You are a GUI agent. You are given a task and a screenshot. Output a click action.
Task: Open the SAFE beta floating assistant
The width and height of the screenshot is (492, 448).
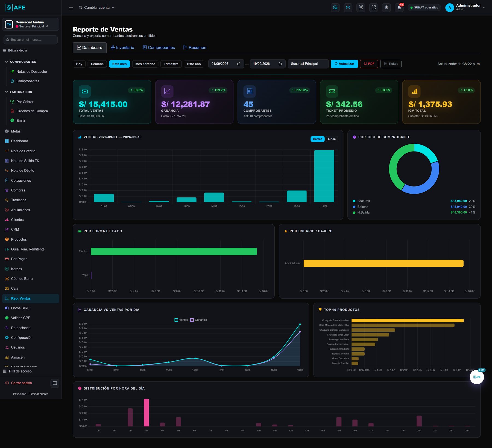tap(477, 377)
